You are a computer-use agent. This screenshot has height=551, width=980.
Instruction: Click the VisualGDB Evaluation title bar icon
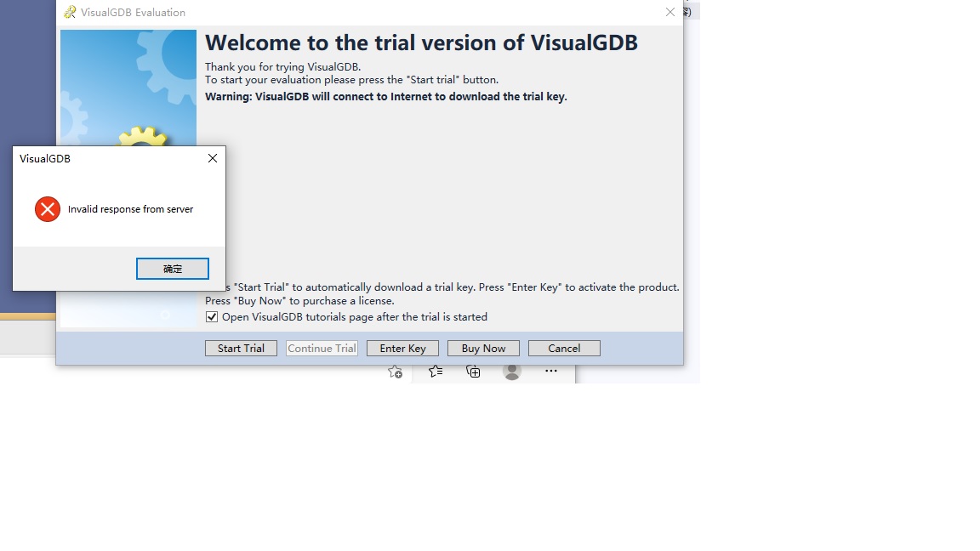pos(70,12)
